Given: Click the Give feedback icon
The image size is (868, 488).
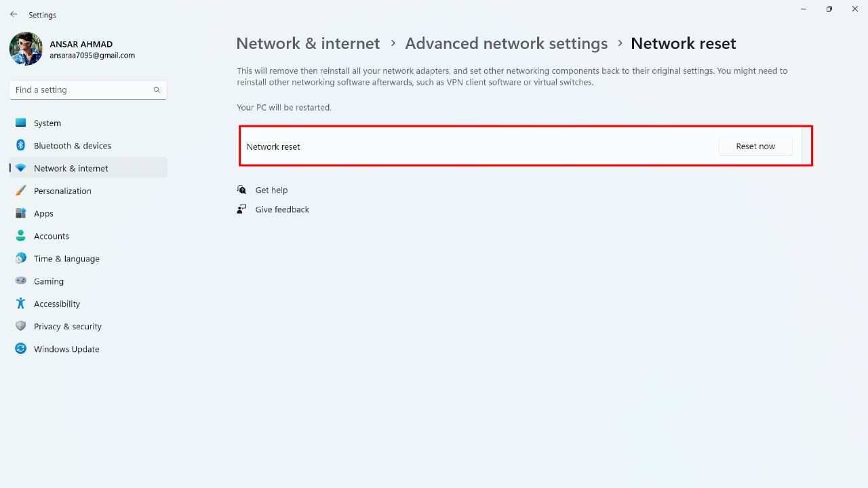Looking at the screenshot, I should 242,209.
